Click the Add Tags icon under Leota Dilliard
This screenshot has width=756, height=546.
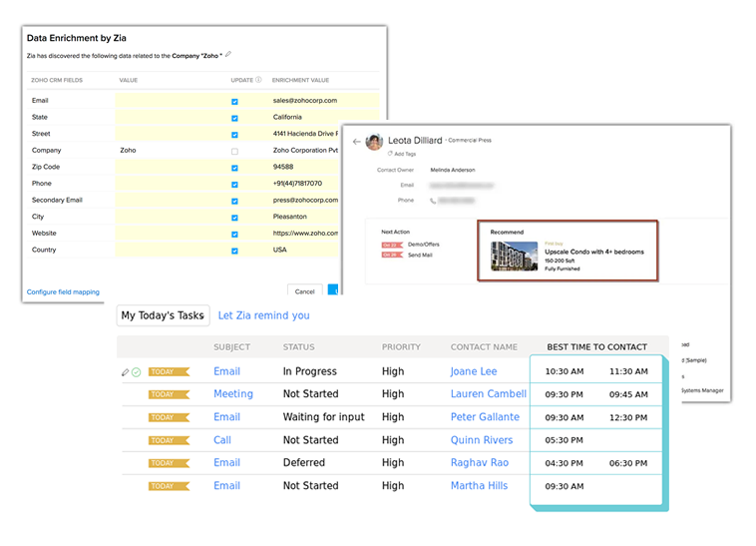pos(390,154)
